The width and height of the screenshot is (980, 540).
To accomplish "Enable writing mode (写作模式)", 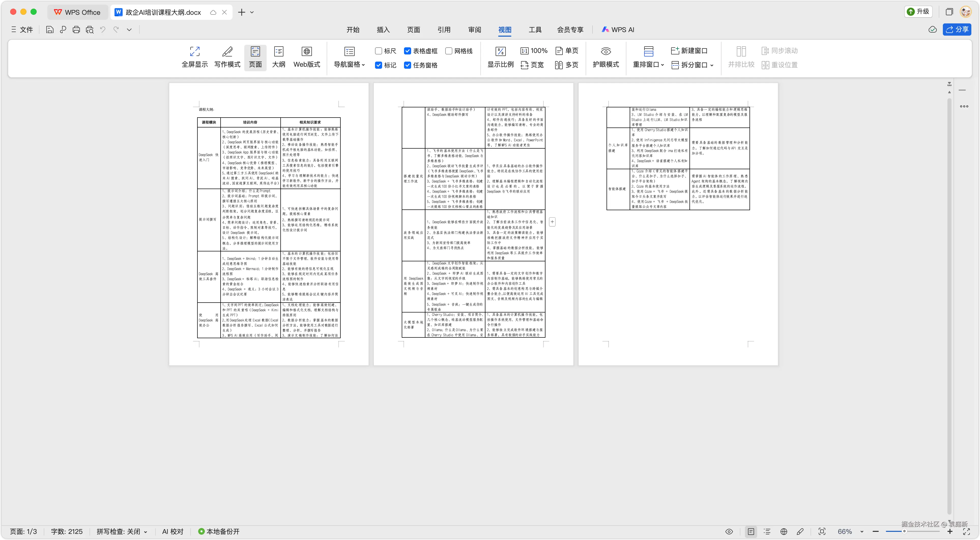I will (227, 57).
